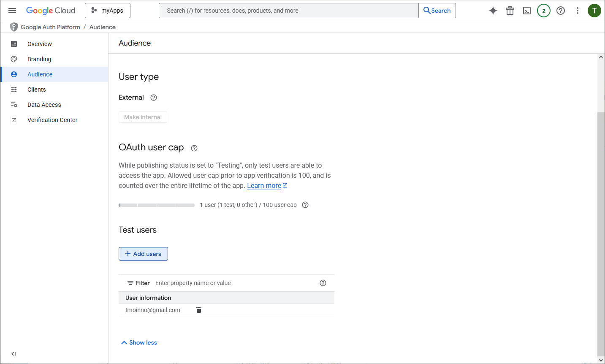Select Data Access from the sidebar
Screen dimensions: 605x364
(44, 105)
